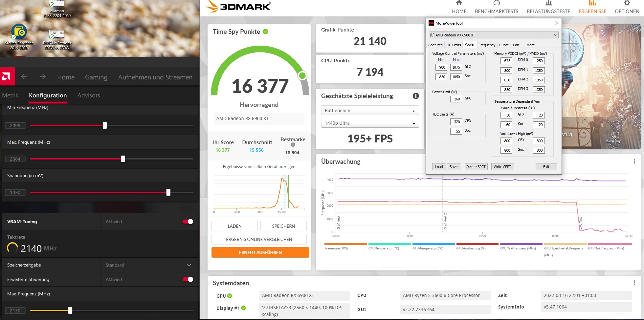
Task: Switch to More tab in MorePowerTool
Action: tap(531, 45)
